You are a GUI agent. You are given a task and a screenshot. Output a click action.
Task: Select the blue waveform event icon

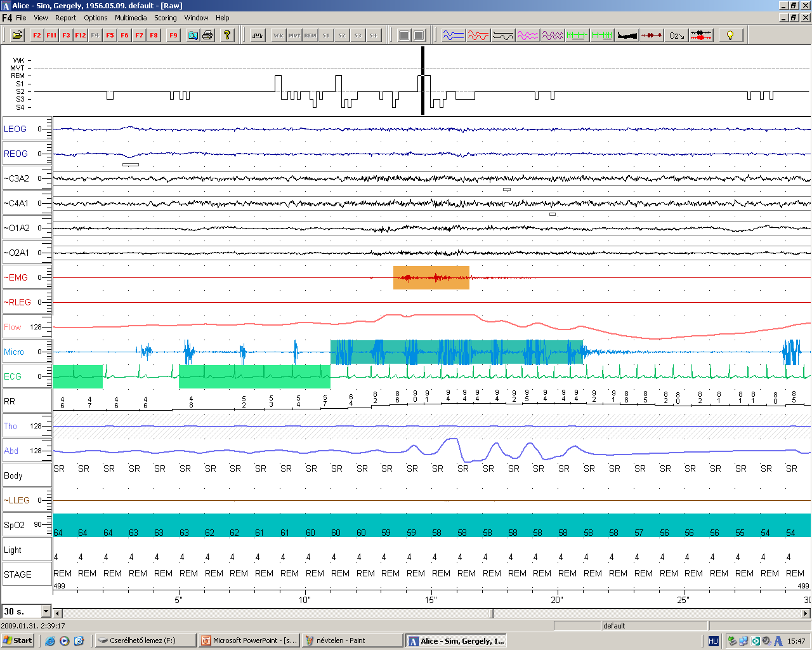click(454, 36)
